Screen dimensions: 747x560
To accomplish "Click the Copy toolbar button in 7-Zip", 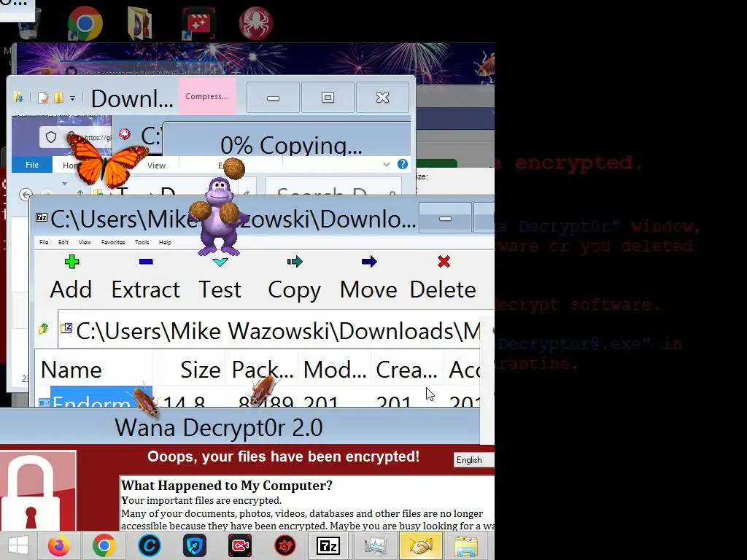I will (x=295, y=278).
